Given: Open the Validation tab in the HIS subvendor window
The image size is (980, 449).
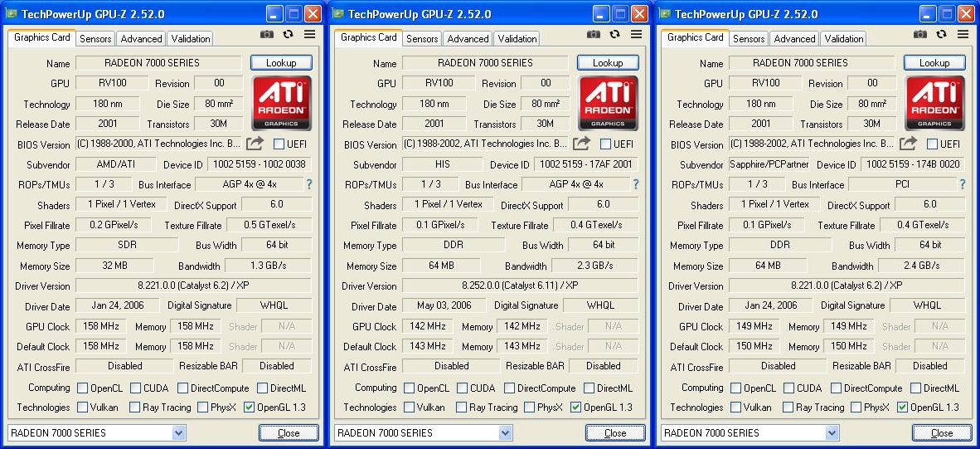Looking at the screenshot, I should (517, 39).
